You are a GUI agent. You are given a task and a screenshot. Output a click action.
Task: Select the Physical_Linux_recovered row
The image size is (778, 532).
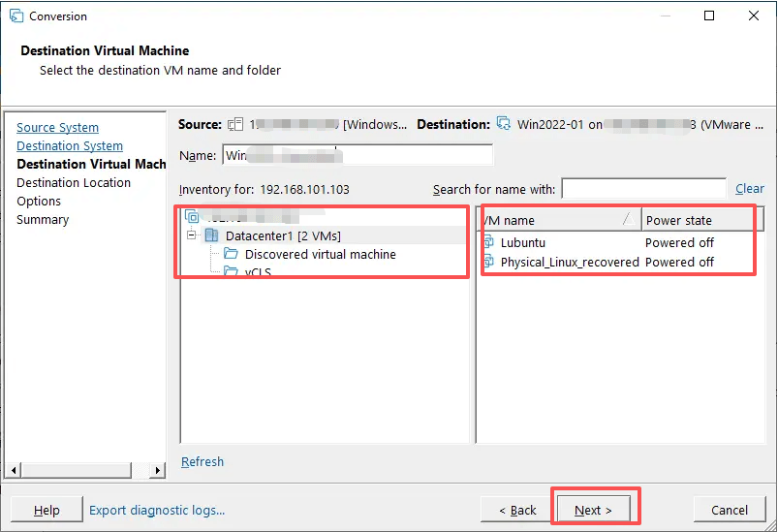[621, 262]
